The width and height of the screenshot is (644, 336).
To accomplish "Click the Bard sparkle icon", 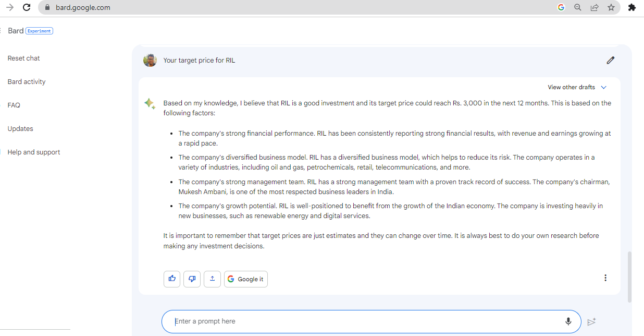I will pos(150,104).
